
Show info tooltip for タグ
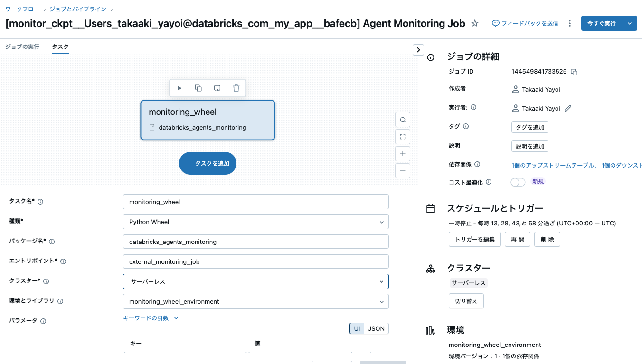[x=466, y=127]
